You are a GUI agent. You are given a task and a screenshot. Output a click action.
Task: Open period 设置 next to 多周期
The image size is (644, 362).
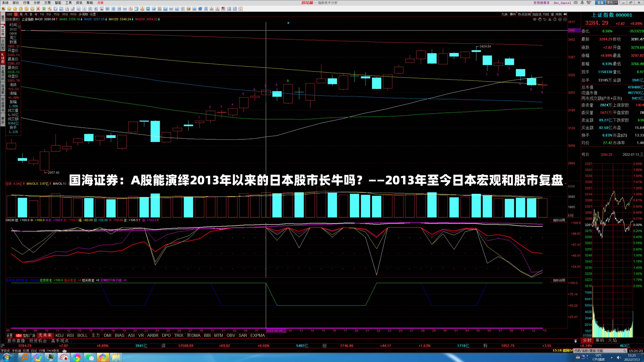(93, 14)
